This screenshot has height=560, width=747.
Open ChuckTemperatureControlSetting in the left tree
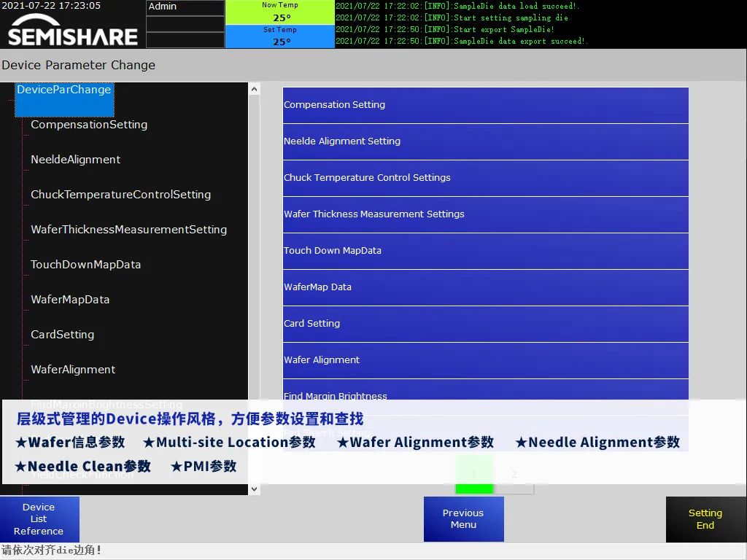(121, 195)
